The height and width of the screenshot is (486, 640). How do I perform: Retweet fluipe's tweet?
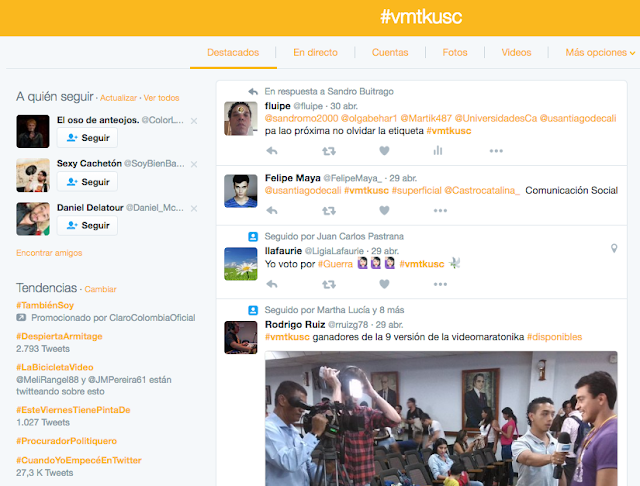(329, 151)
